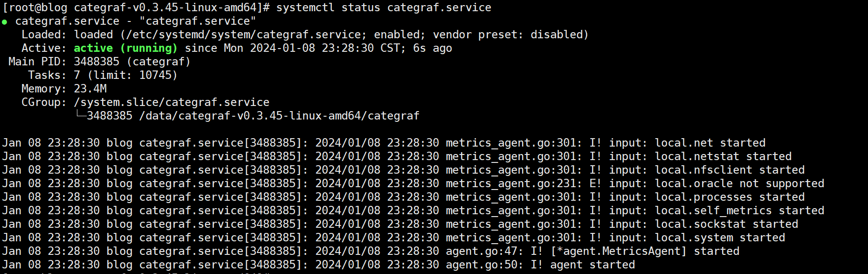The image size is (868, 274).
Task: Click the "local.nfsclient started" log entry
Action: [730, 170]
